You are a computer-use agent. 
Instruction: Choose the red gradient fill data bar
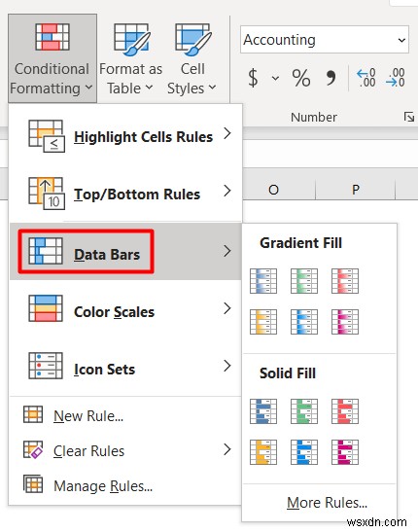pos(345,281)
